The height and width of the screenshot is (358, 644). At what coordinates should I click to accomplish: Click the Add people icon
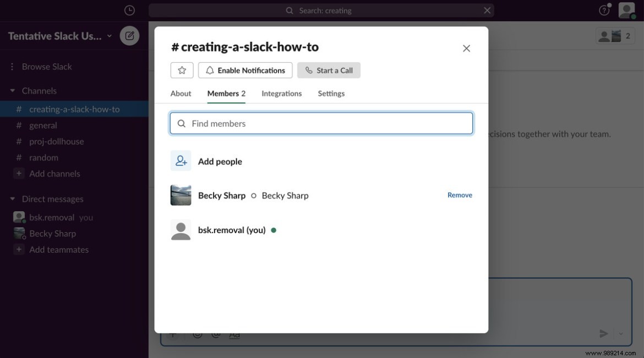click(181, 161)
